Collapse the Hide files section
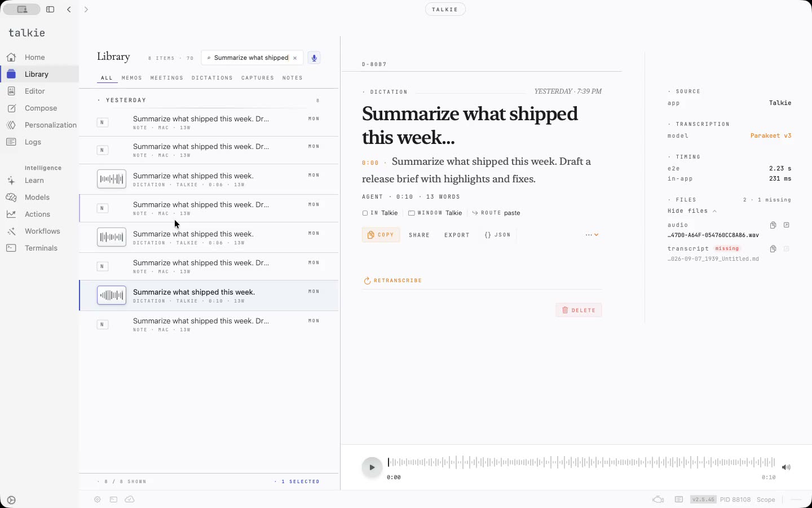The width and height of the screenshot is (812, 508). tap(692, 211)
